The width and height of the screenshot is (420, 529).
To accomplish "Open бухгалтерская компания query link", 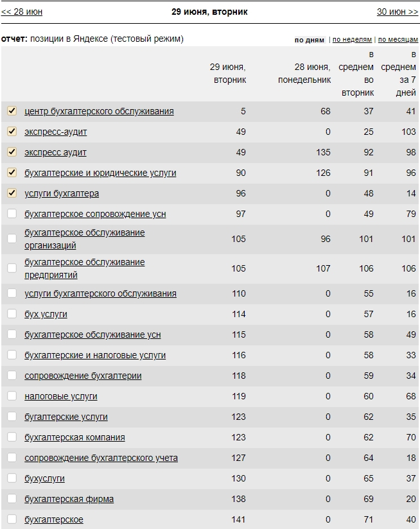I will [x=74, y=437].
